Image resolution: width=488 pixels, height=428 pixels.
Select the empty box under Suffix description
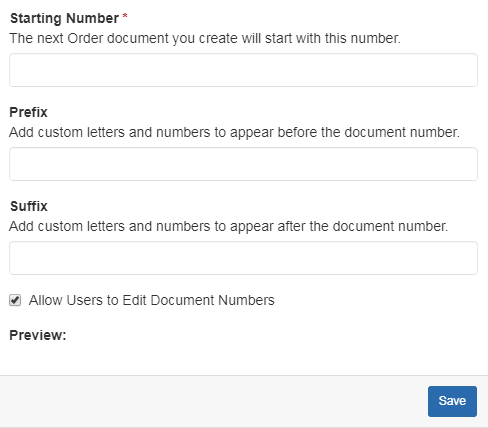243,258
